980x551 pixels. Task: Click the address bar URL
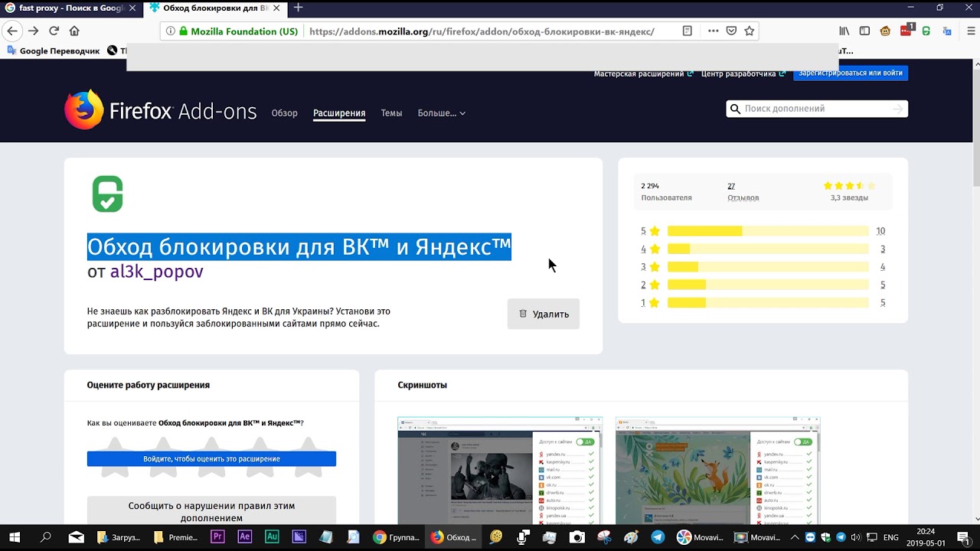pyautogui.click(x=482, y=31)
